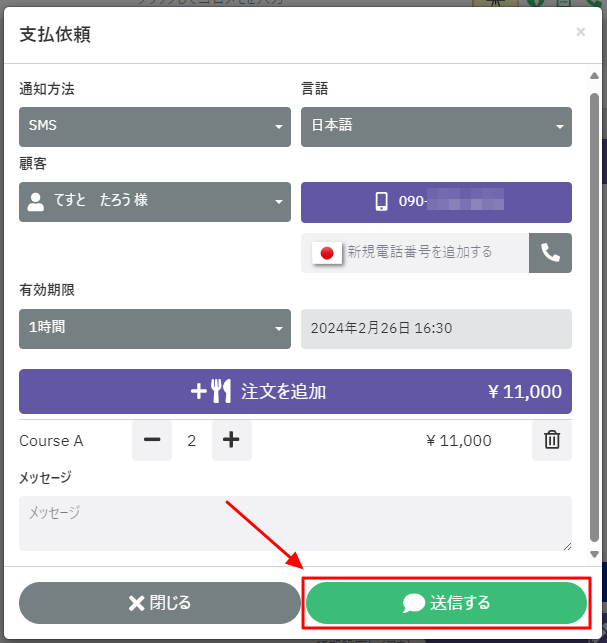Screen dimensions: 607x643
Task: Click the message textarea resize handle
Action: (x=567, y=546)
